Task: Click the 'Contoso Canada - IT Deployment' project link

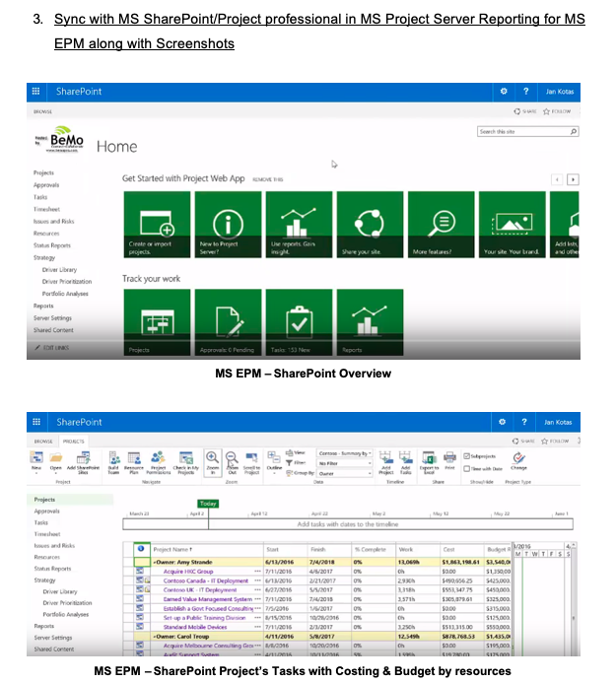Action: click(206, 581)
